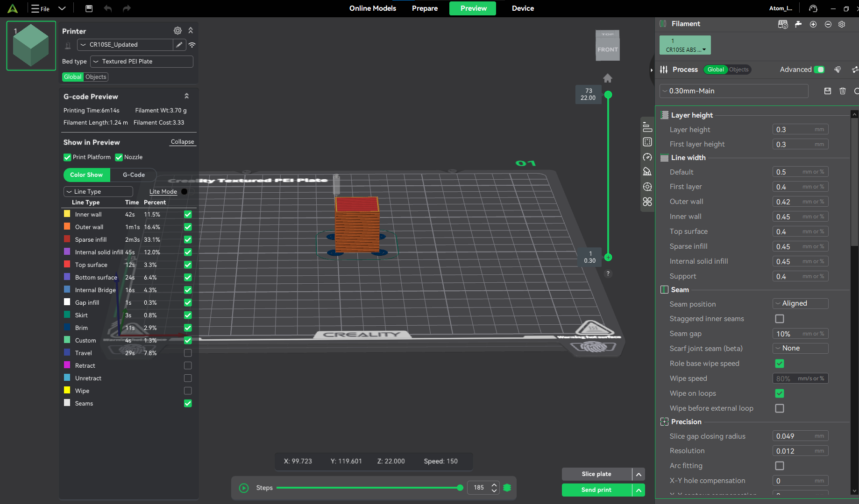Open the Seam position Aligned dropdown

point(801,303)
